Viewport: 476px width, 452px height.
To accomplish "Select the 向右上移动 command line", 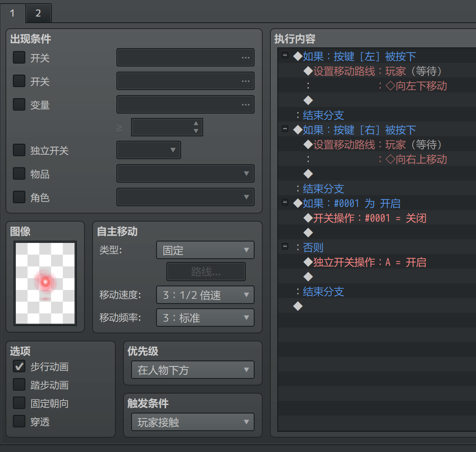I will (377, 158).
